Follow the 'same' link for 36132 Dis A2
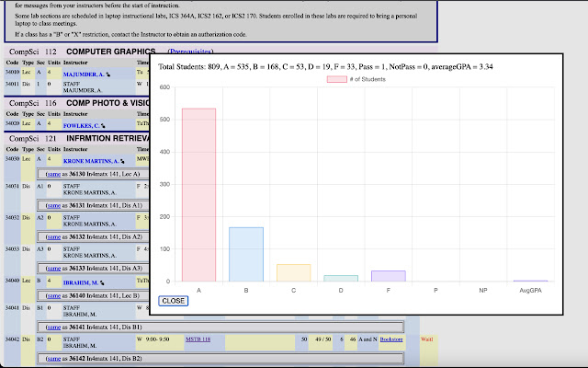The image size is (588, 368). [54, 237]
